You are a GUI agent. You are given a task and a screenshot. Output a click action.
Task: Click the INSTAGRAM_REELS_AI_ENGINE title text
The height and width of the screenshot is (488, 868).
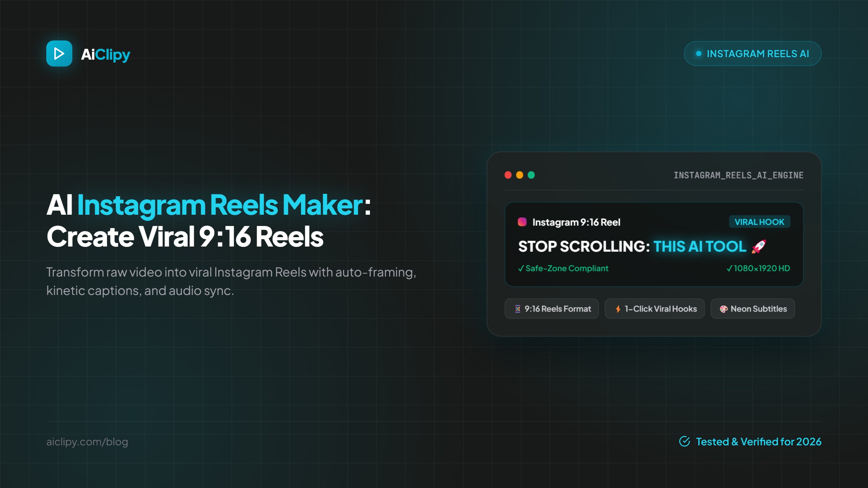739,175
